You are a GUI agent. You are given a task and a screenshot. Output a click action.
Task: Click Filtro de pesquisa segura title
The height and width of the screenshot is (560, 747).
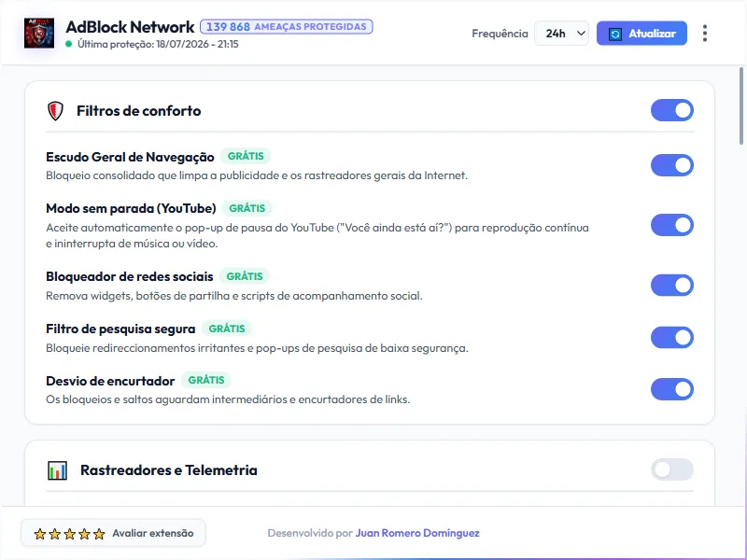tap(120, 329)
